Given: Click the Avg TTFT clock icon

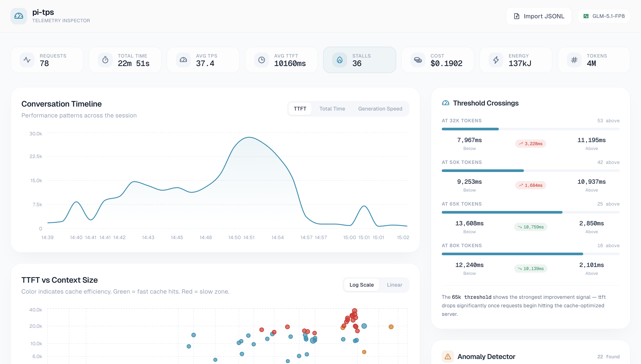Looking at the screenshot, I should point(261,60).
